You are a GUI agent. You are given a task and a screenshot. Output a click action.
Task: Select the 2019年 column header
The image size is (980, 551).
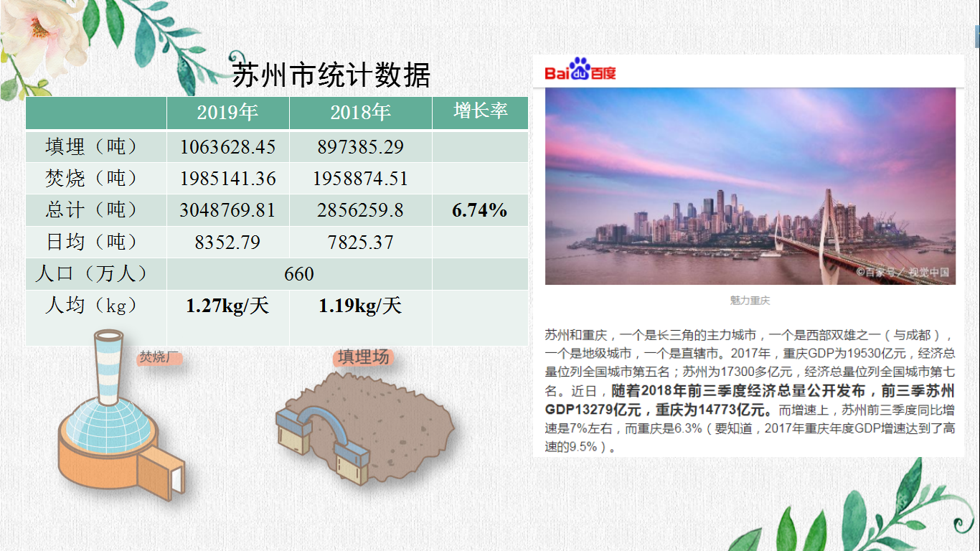[x=228, y=113]
